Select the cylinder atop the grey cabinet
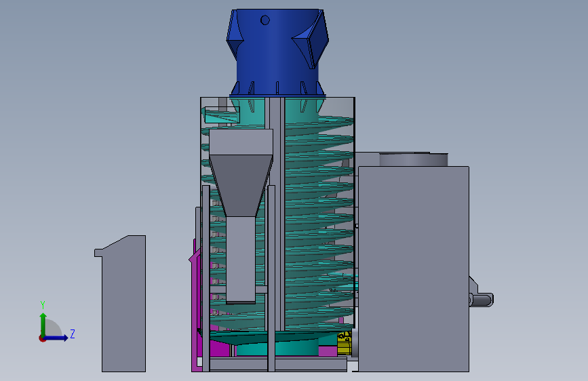Screen dimensions: 588x381 click(413, 159)
